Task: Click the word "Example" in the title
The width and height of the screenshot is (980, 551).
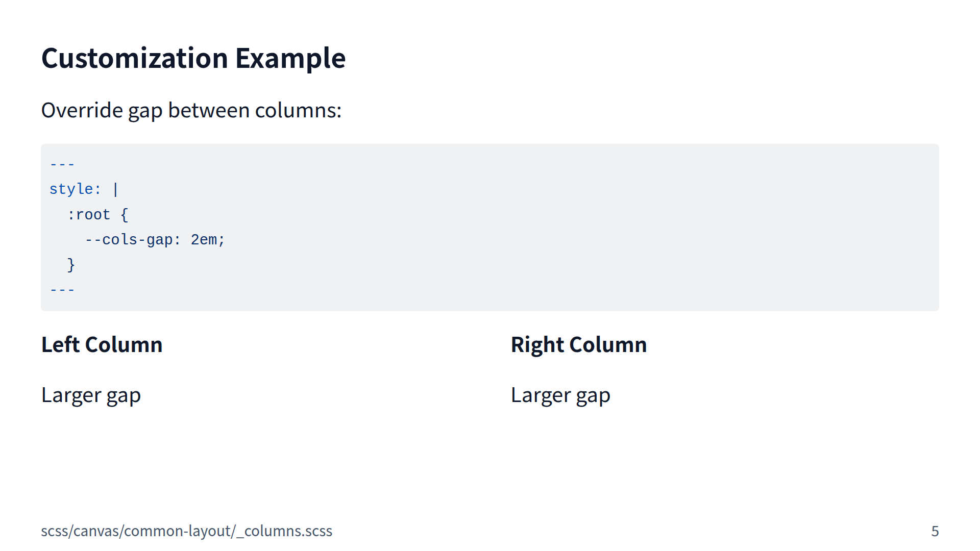Action: click(x=290, y=58)
